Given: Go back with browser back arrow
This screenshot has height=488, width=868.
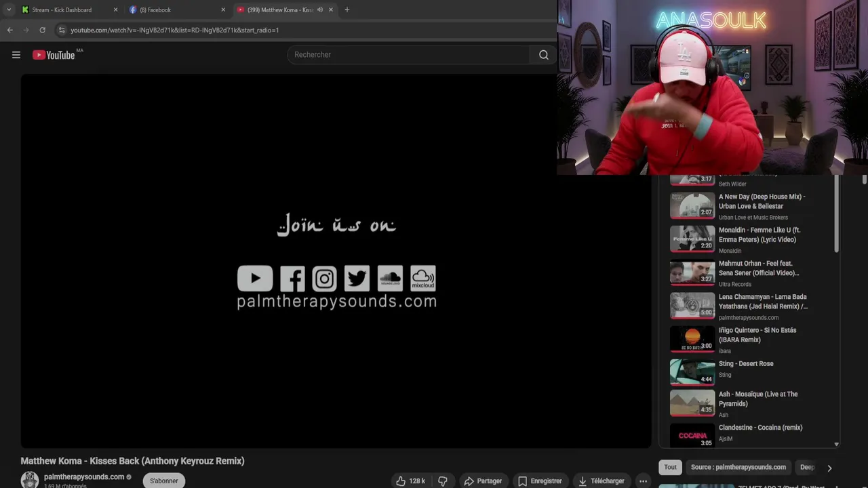Looking at the screenshot, I should pos(9,30).
